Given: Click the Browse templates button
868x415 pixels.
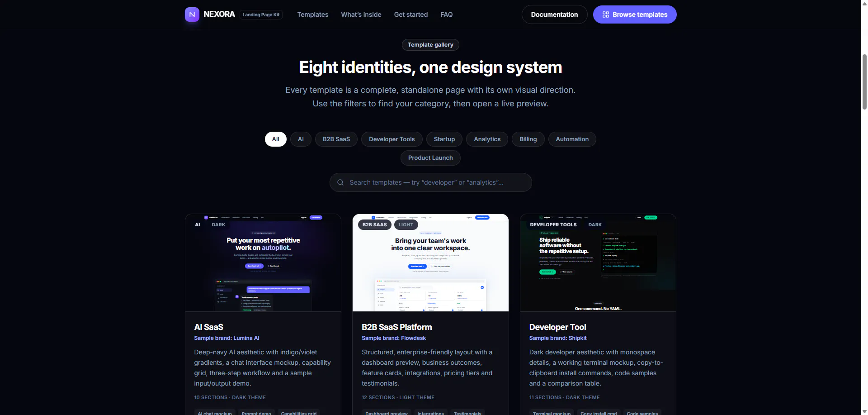Looking at the screenshot, I should point(635,14).
